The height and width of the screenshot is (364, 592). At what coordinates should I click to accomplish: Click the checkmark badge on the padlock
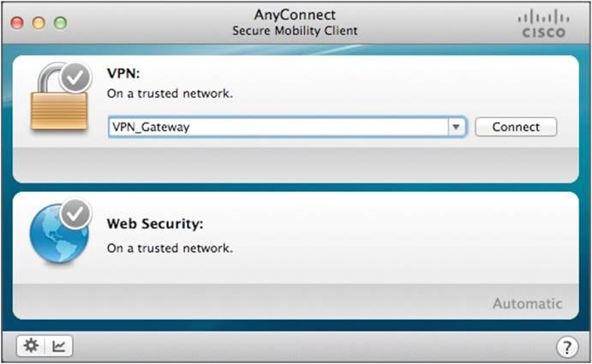pyautogui.click(x=75, y=79)
